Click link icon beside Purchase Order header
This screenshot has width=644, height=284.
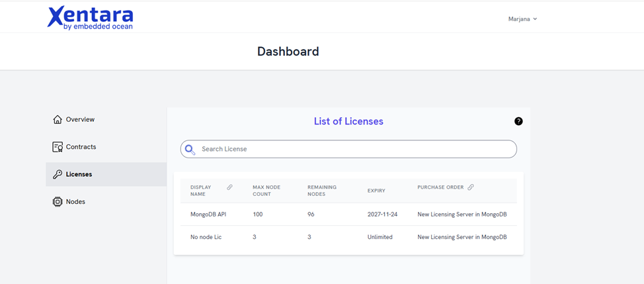click(471, 187)
